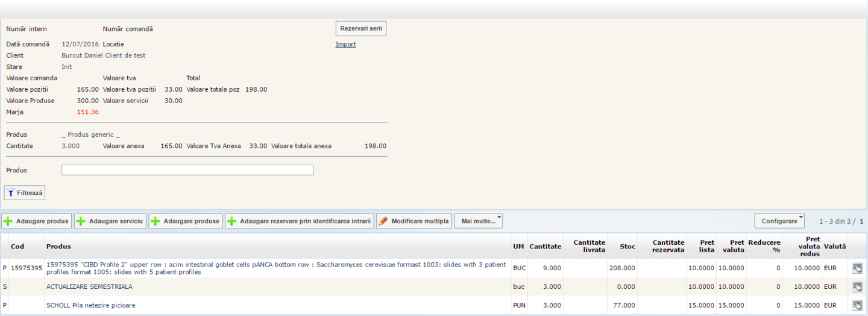
Task: Expand the Mai multe dropdown
Action: (479, 221)
